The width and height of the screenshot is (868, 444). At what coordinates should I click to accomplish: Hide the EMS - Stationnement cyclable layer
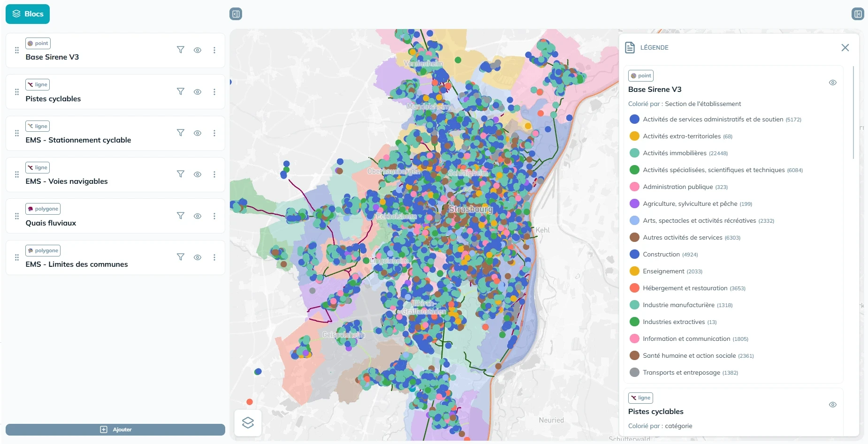[x=198, y=133]
